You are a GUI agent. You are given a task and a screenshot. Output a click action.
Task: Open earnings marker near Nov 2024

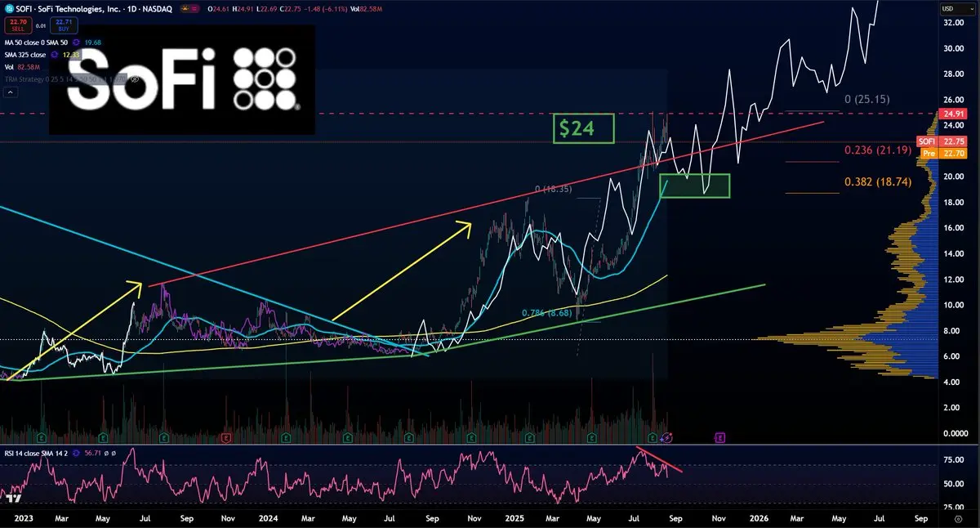click(470, 437)
